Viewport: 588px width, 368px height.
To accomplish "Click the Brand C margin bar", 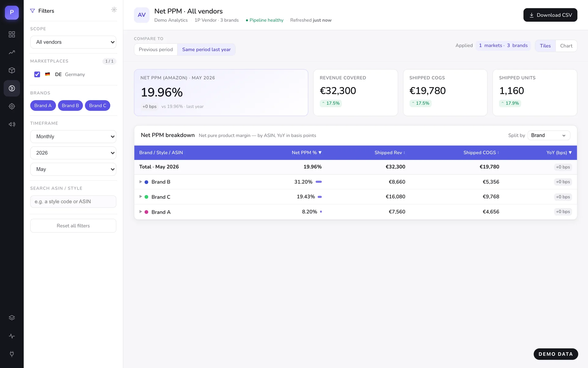I will (320, 197).
